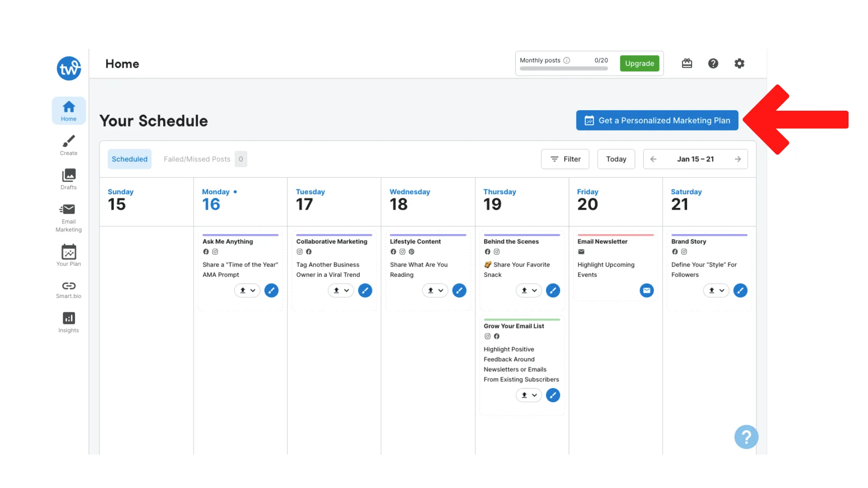Click the Your Schedule heading
Image resolution: width=868 pixels, height=488 pixels.
[x=154, y=121]
